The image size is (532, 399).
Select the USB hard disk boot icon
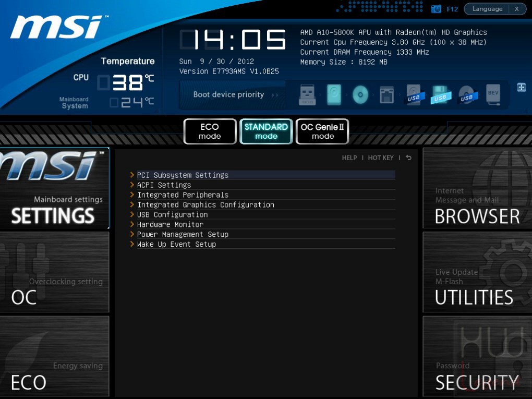pos(414,94)
